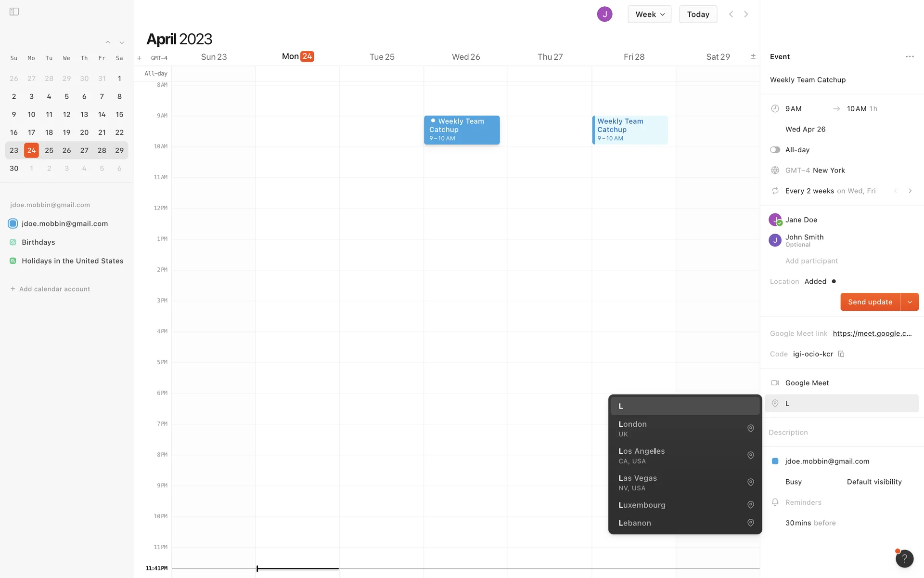This screenshot has width=924, height=578.
Task: Toggle Holidays in the United States calendar
Action: 13,261
